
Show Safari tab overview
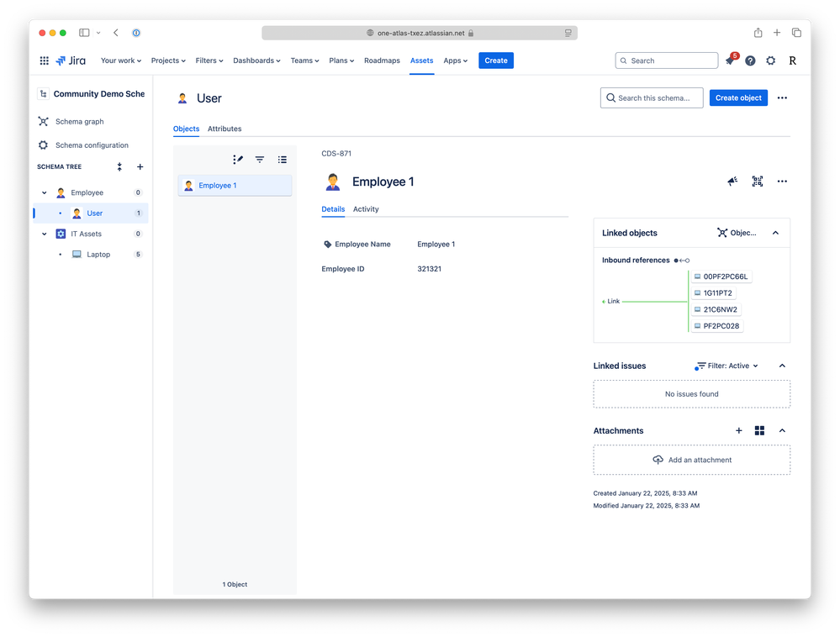(x=796, y=33)
